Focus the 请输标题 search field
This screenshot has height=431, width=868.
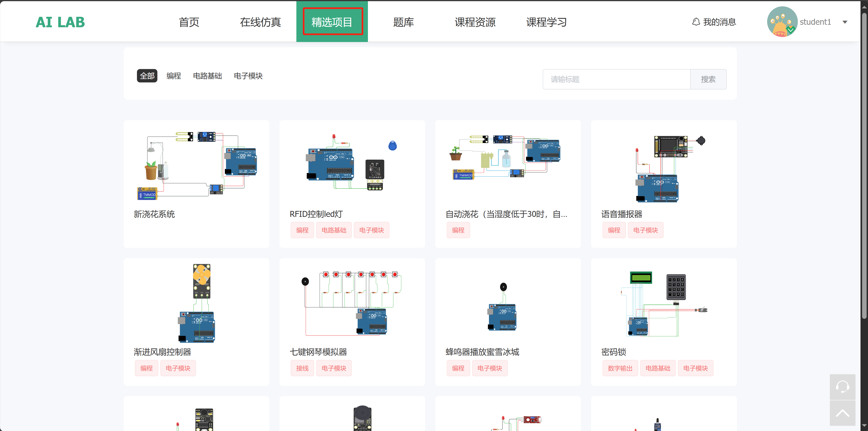coord(616,79)
